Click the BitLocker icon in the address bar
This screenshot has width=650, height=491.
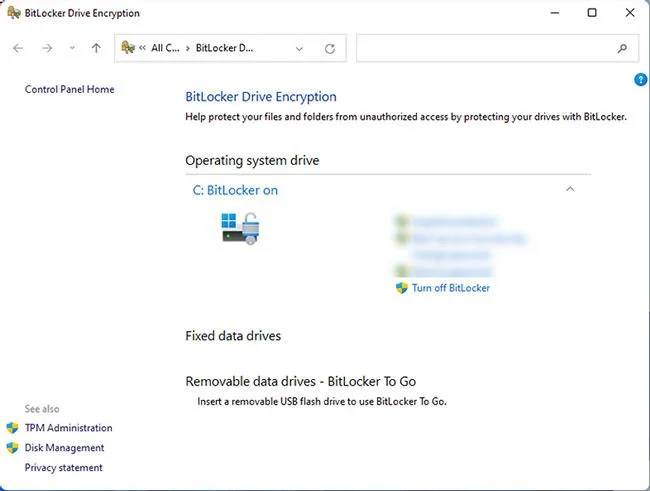tap(128, 48)
